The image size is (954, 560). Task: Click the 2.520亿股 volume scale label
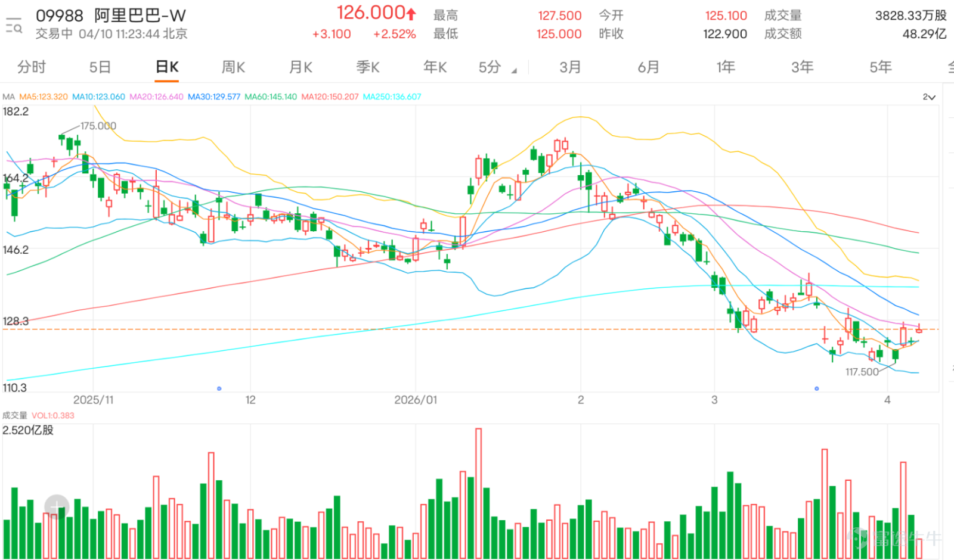pyautogui.click(x=28, y=430)
